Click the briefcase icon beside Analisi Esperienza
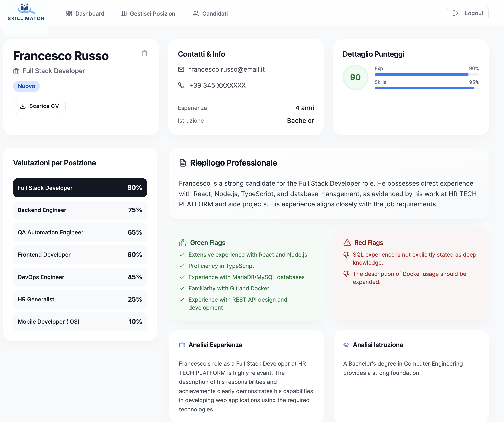Image resolution: width=504 pixels, height=422 pixels. 182,345
